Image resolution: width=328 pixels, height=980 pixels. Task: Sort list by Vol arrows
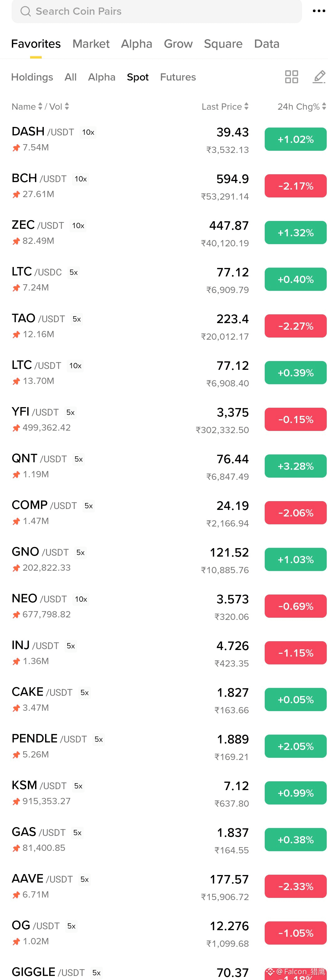[67, 107]
